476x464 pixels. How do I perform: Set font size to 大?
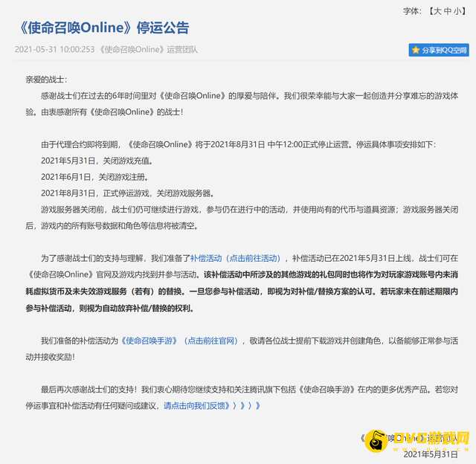437,11
